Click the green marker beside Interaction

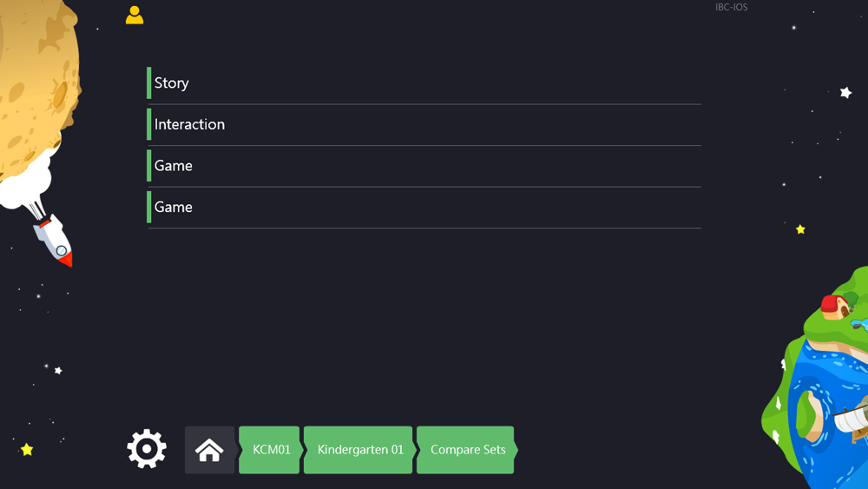(149, 124)
